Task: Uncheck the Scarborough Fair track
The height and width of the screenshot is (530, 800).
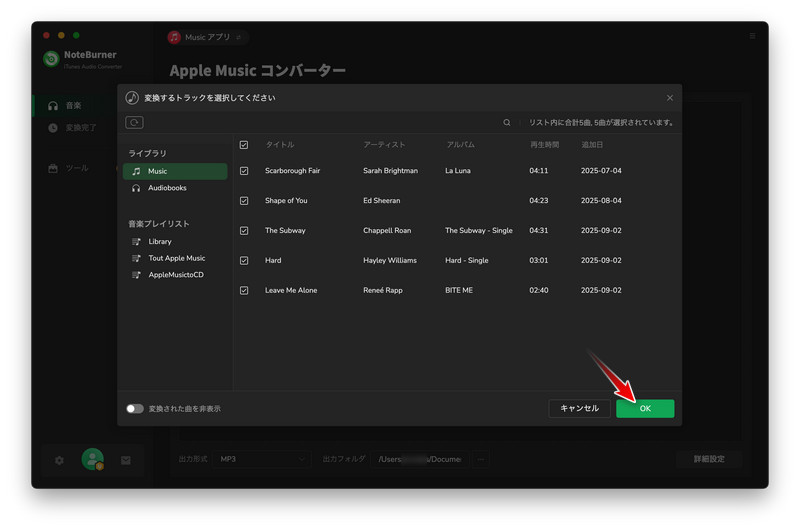Action: tap(244, 171)
